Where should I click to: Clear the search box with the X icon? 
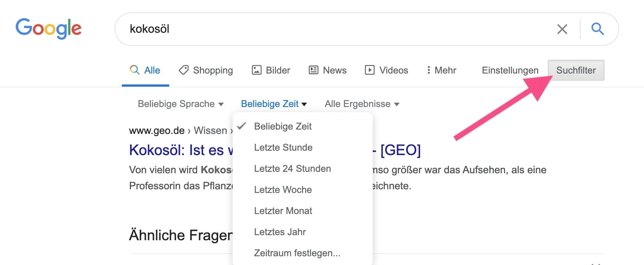tap(562, 29)
